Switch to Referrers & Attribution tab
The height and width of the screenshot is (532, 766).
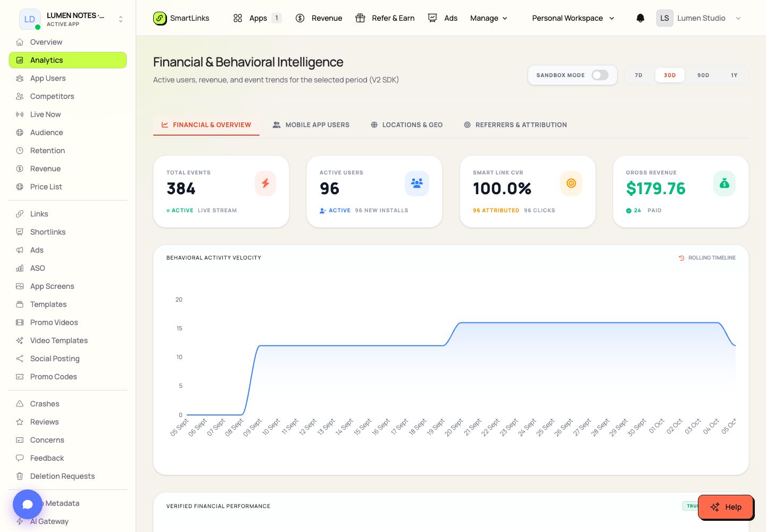pos(515,125)
